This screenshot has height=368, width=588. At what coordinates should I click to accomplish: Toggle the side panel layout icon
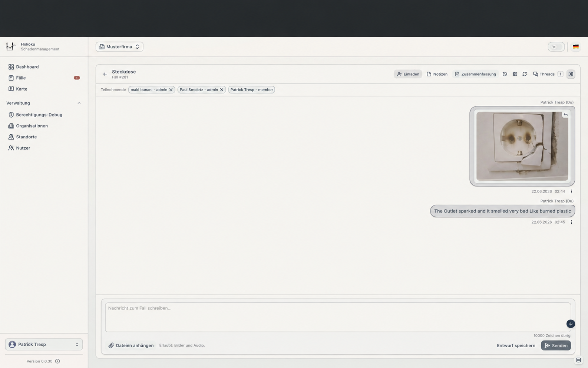(x=571, y=74)
